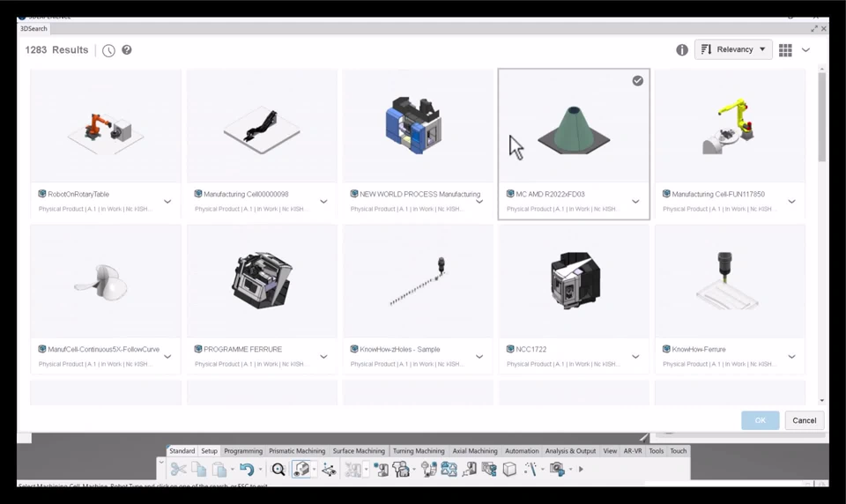Open the help question mark icon
The width and height of the screenshot is (846, 504).
pyautogui.click(x=127, y=49)
